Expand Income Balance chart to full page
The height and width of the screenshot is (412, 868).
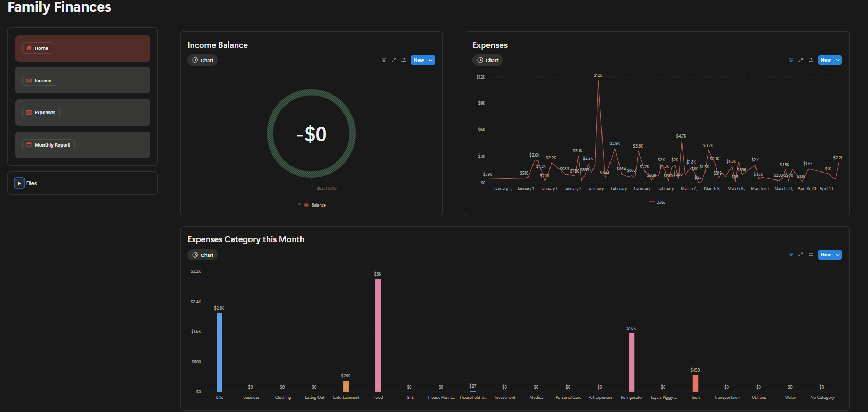tap(394, 60)
